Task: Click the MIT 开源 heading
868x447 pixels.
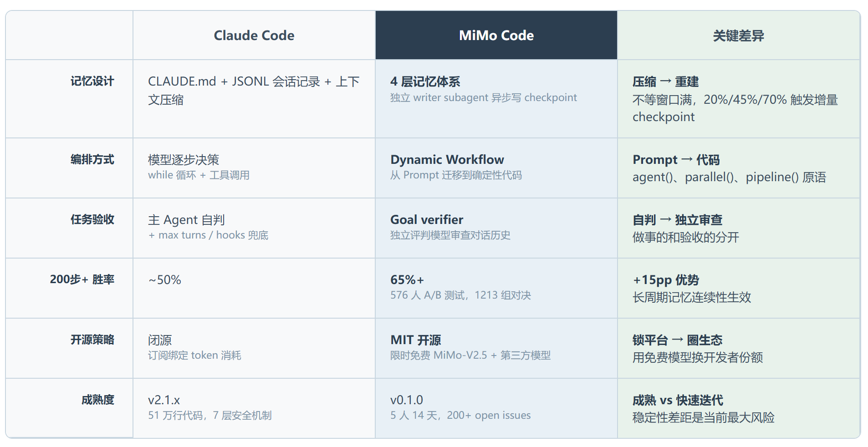Action: pyautogui.click(x=415, y=340)
